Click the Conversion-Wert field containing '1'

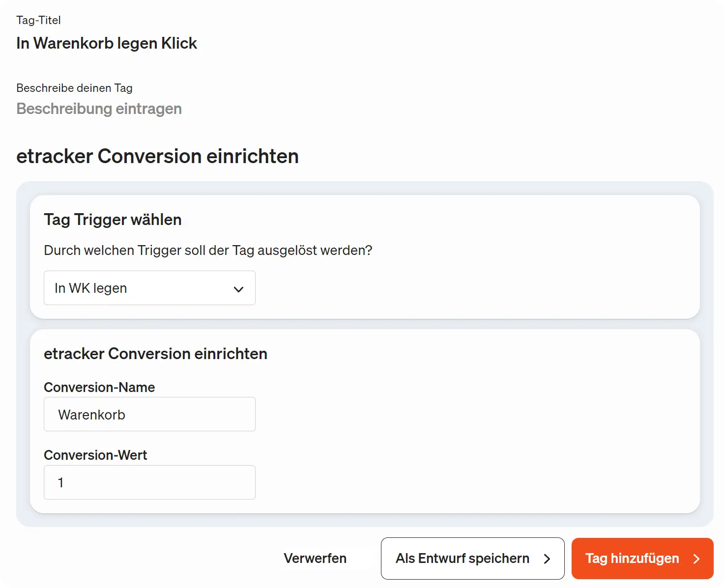(149, 482)
